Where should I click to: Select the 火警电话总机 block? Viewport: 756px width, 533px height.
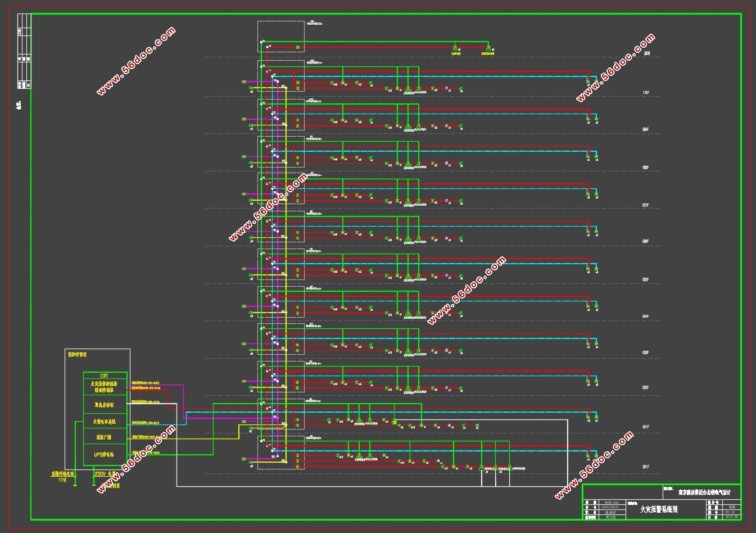pos(105,421)
